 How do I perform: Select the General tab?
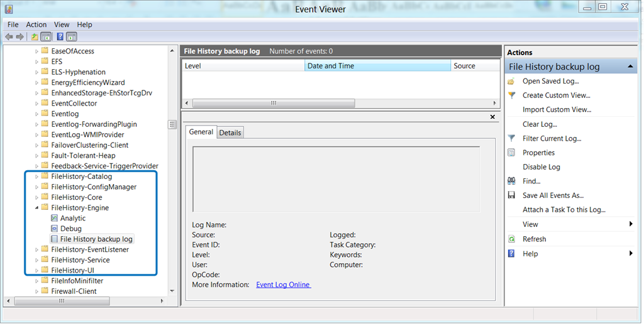click(x=201, y=132)
